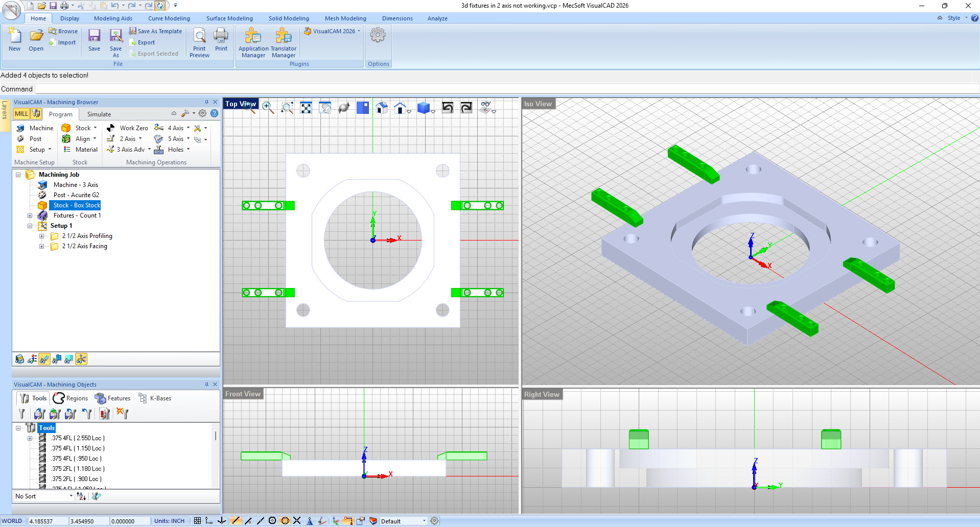Click the fit view to window icon

click(306, 108)
